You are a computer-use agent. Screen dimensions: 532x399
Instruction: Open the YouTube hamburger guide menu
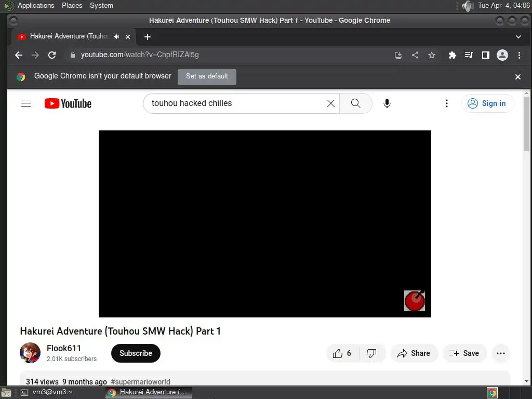click(26, 103)
